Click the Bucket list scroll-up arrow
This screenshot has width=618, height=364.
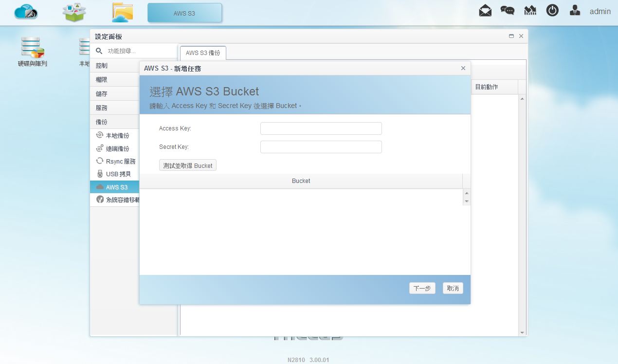(467, 193)
